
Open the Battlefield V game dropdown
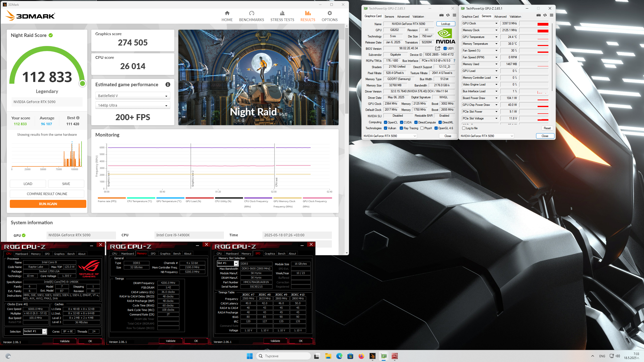pyautogui.click(x=133, y=96)
